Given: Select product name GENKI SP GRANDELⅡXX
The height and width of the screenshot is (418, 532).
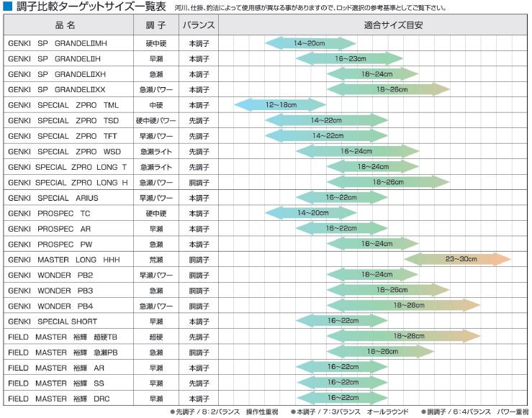Looking at the screenshot, I should coord(56,89).
